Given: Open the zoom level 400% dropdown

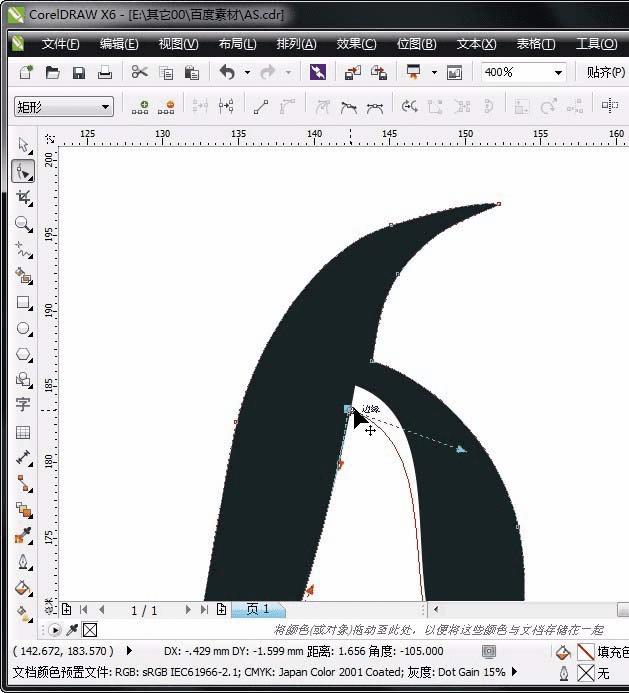Looking at the screenshot, I should click(557, 72).
